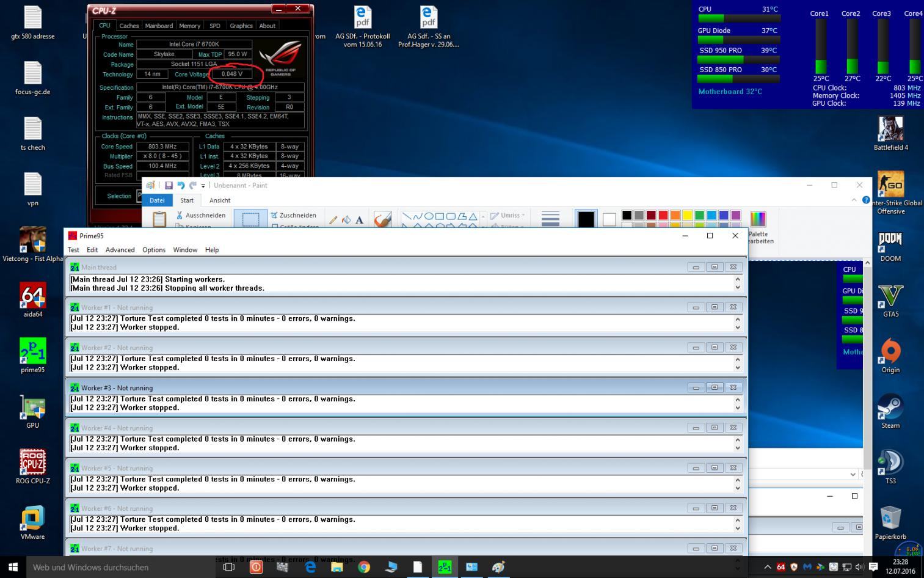The height and width of the screenshot is (578, 924).
Task: Open GTA5 desktop shortcut
Action: [x=890, y=300]
